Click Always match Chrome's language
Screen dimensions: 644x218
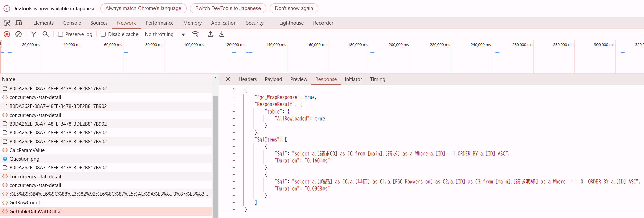pos(144,8)
